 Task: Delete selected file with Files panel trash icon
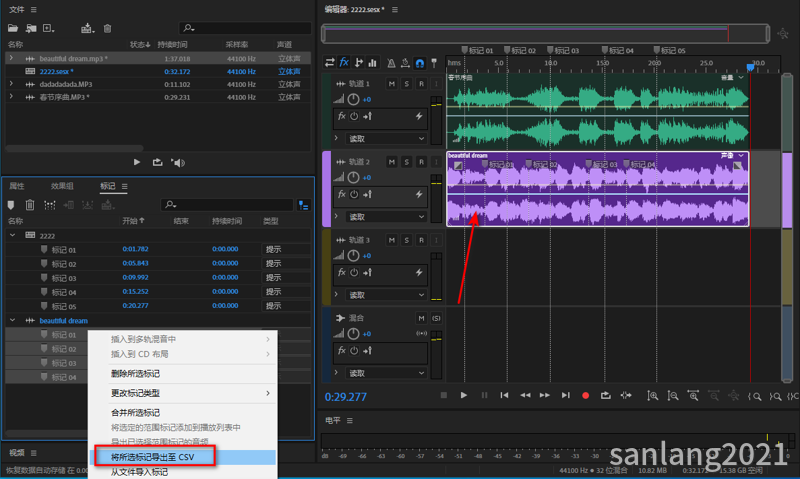[108, 28]
